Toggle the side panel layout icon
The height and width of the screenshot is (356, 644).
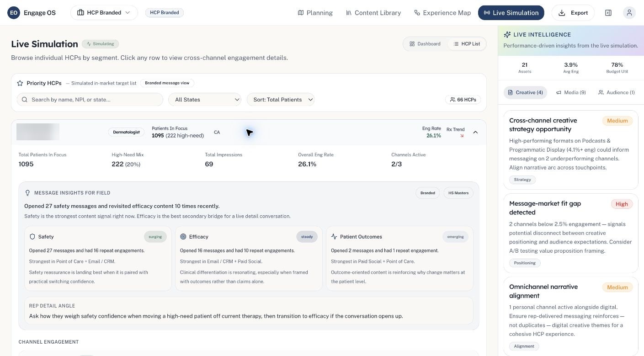point(608,13)
